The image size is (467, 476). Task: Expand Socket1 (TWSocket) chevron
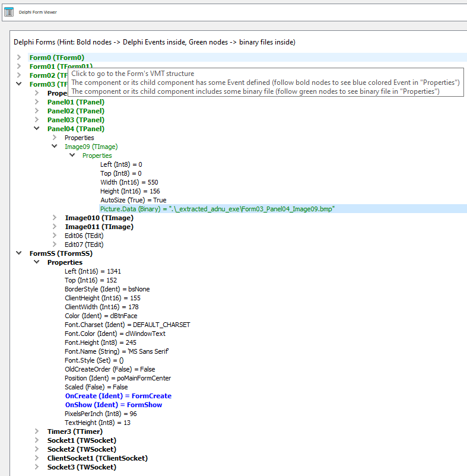coord(37,440)
